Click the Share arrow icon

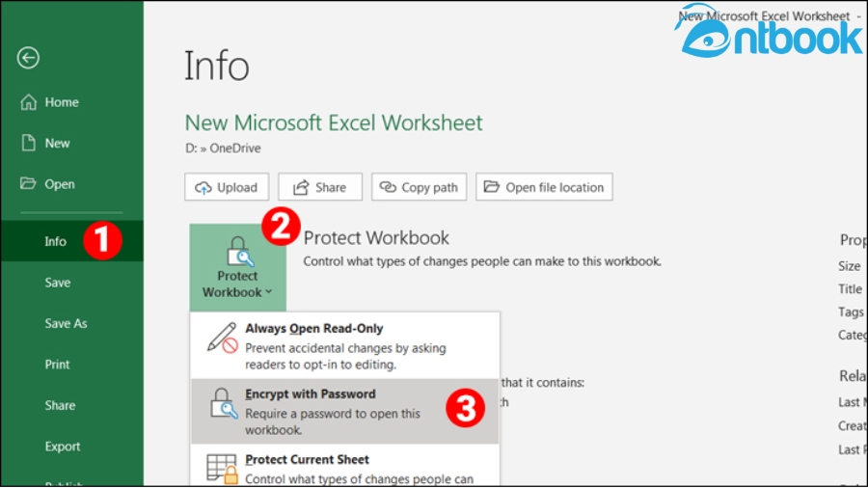[301, 187]
